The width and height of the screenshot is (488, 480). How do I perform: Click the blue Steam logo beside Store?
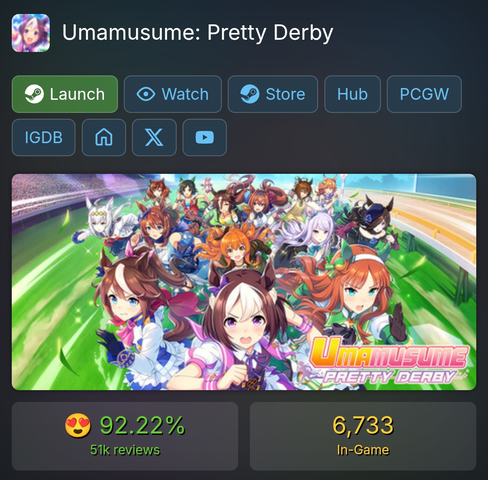(x=250, y=94)
